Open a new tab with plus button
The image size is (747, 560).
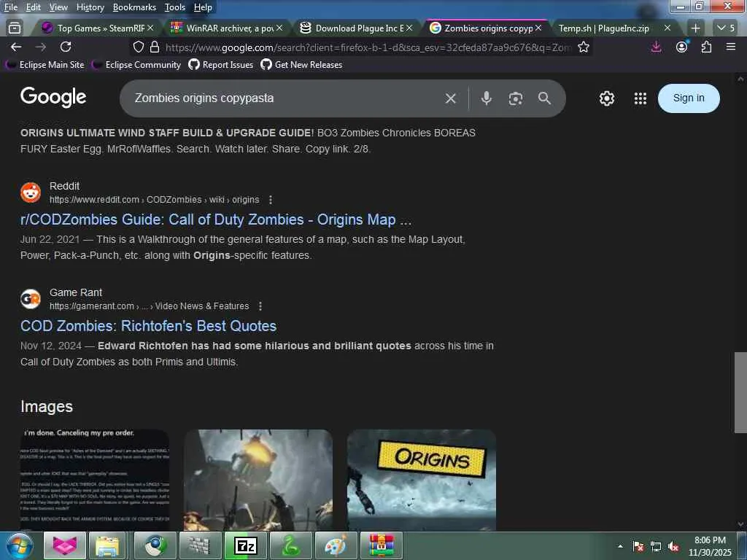tap(695, 28)
